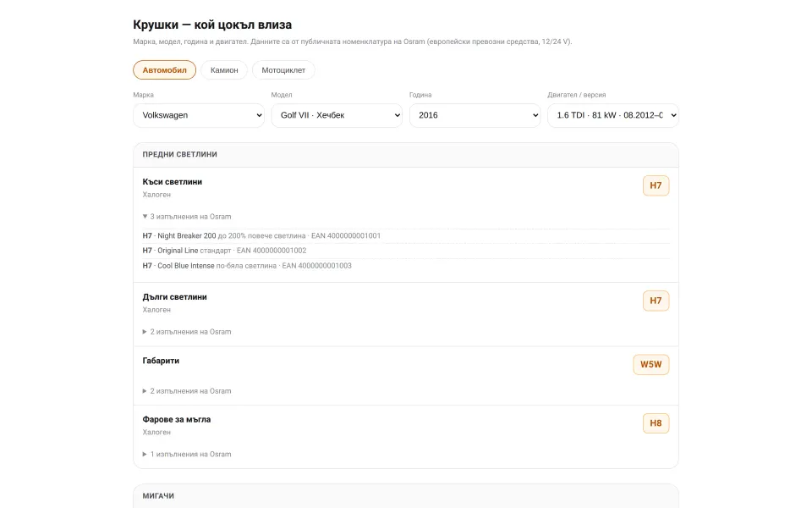
Task: Open the Двигател / версия dropdown
Action: 613,115
